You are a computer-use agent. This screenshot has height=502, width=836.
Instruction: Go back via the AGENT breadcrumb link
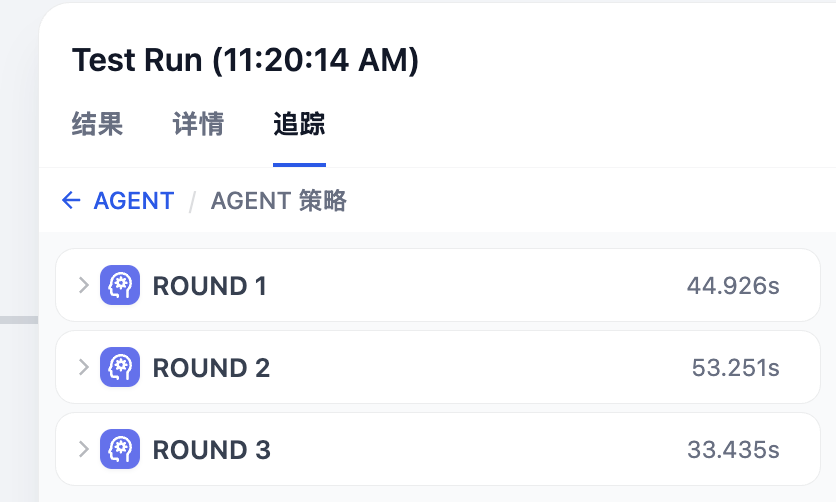pos(134,201)
